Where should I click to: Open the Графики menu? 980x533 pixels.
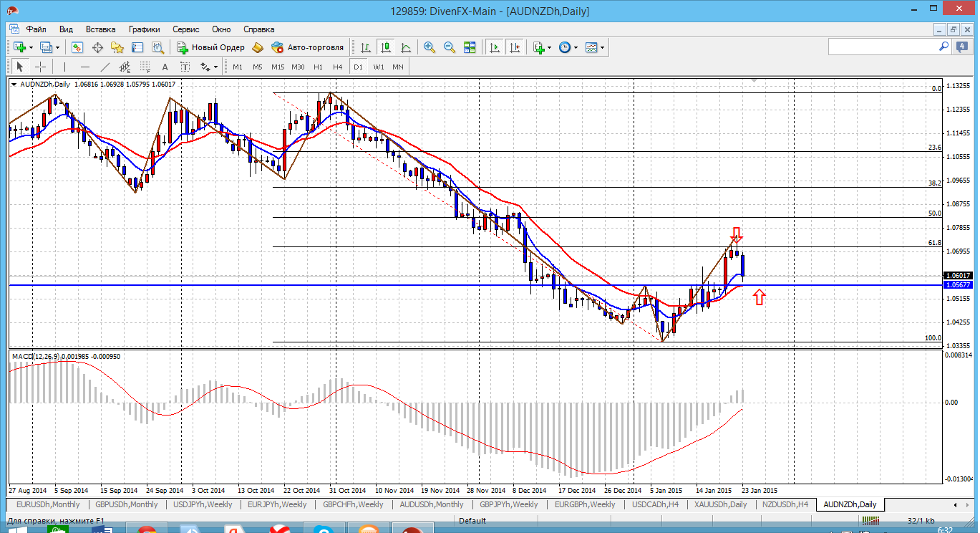pos(144,29)
